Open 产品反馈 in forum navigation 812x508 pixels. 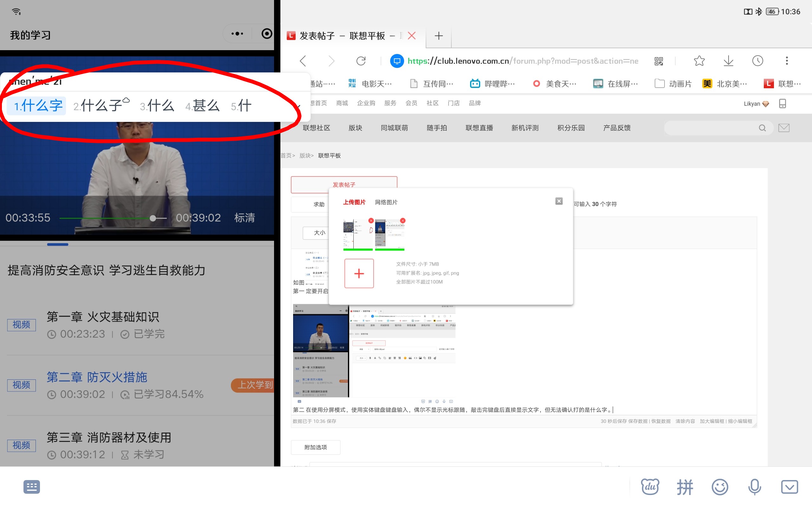(617, 128)
